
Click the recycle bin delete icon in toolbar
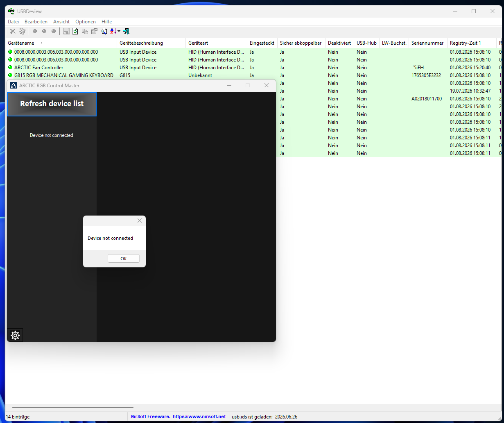(22, 31)
